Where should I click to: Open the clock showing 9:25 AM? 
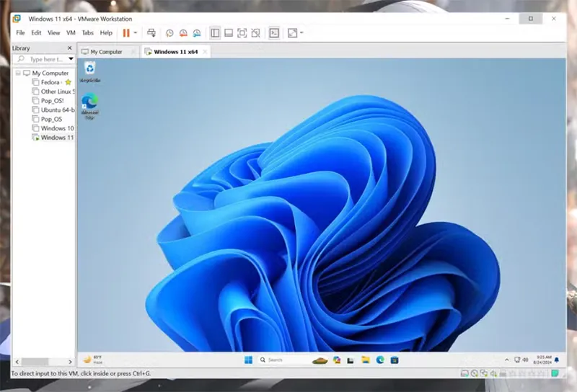point(543,360)
